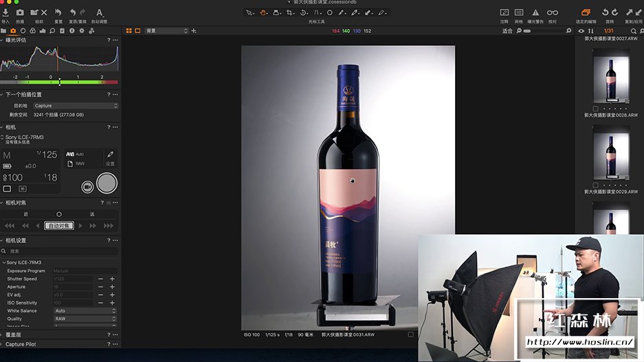The width and height of the screenshot is (644, 362).
Task: Switch to the Capture tool tab
Action: 13,31
